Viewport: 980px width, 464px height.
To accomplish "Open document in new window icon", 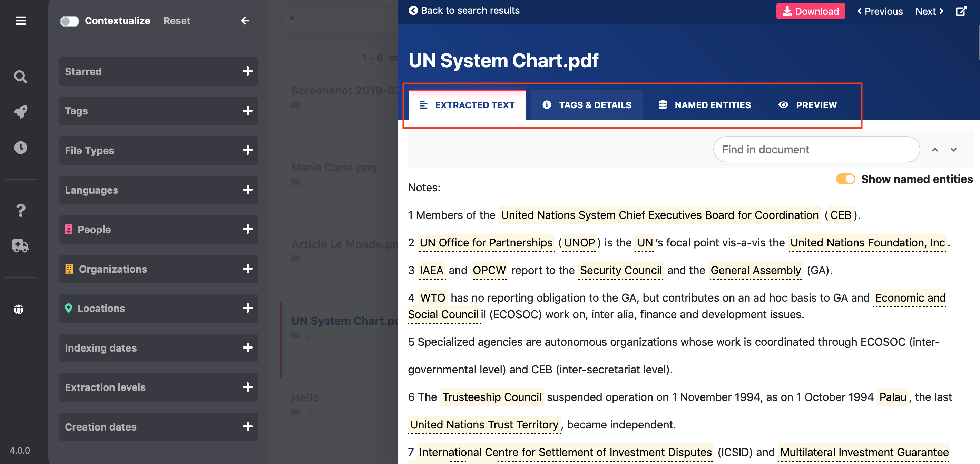I will pyautogui.click(x=962, y=11).
